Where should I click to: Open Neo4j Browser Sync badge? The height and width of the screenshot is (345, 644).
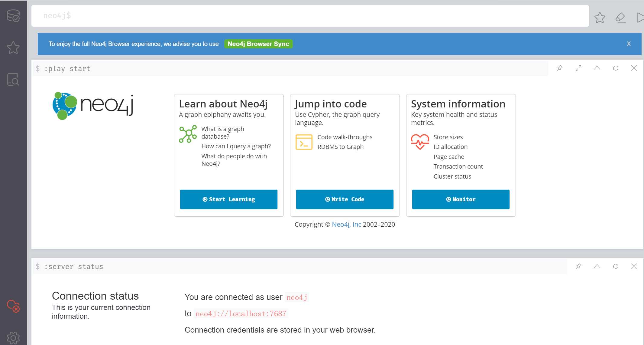coord(258,44)
